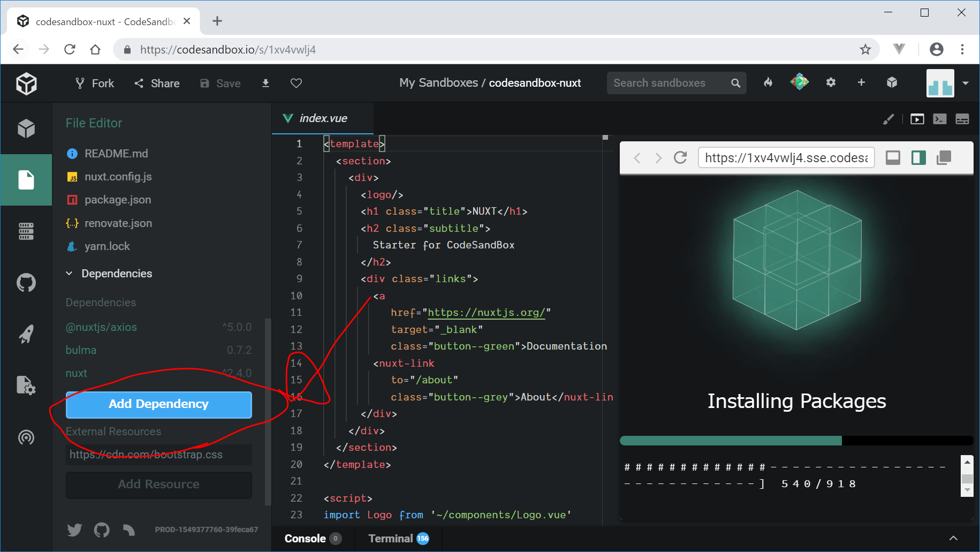This screenshot has height=552, width=980.
Task: Switch to the Terminal tab
Action: coord(390,539)
